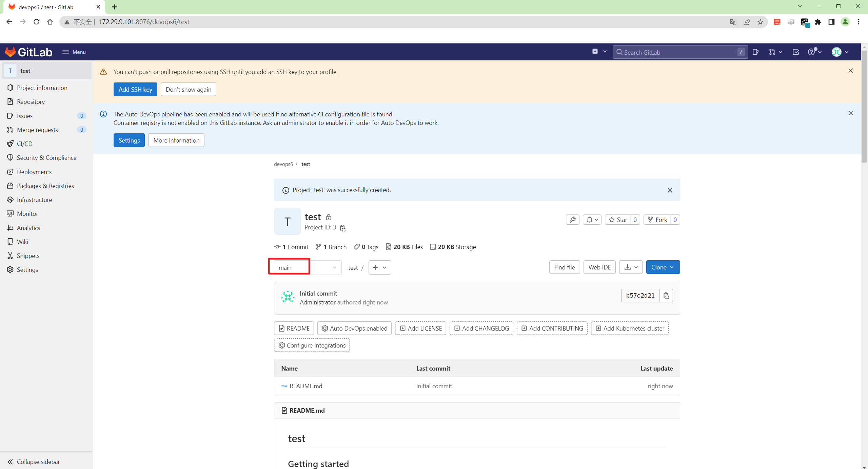Open the Clone dropdown
868x469 pixels.
(x=663, y=267)
